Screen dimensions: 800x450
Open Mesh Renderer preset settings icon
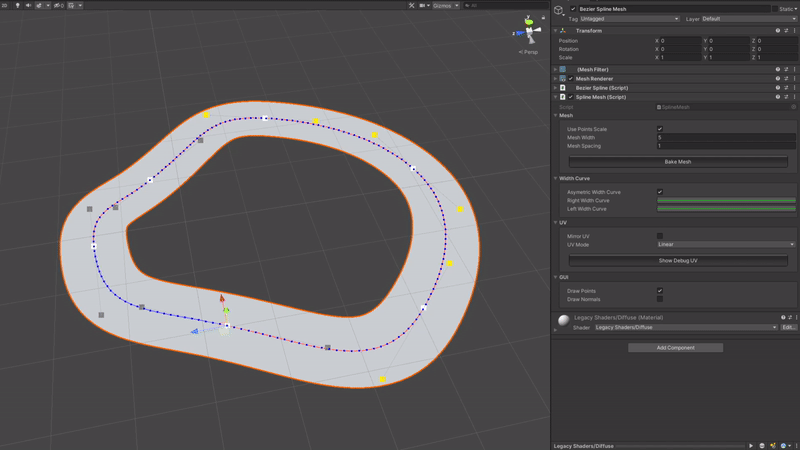(786, 79)
